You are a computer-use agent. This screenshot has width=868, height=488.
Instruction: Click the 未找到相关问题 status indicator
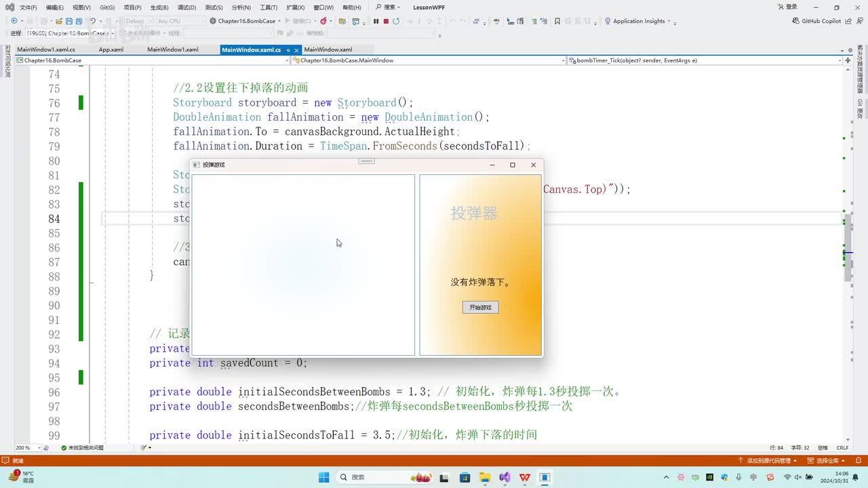click(x=82, y=448)
